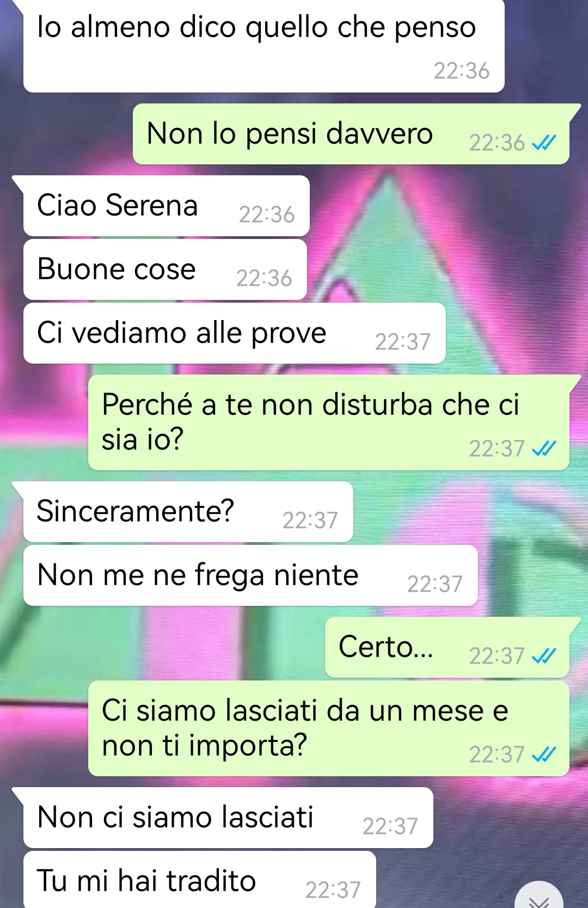Select 'Non ci siamo lasciati' message bubble

[x=228, y=818]
